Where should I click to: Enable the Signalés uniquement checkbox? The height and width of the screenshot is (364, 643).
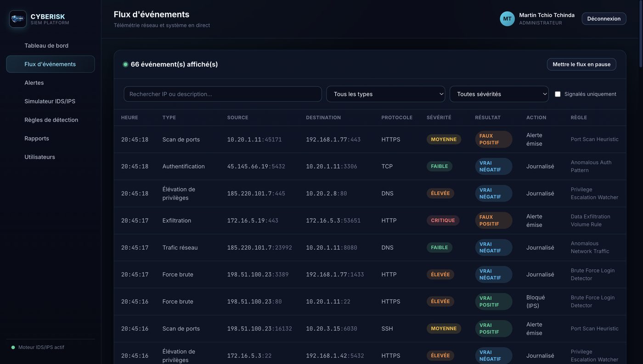pyautogui.click(x=558, y=94)
